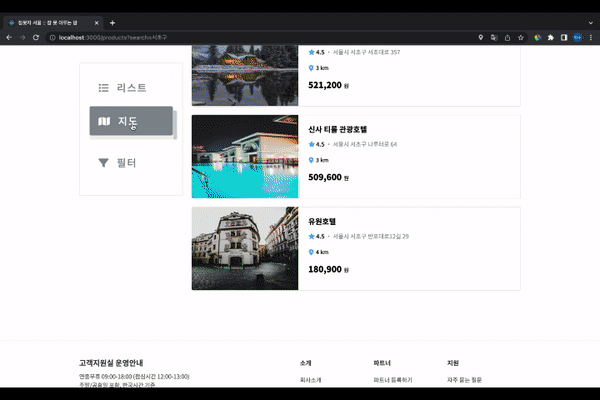Select the open browser tab
This screenshot has width=600, height=400.
click(54, 23)
